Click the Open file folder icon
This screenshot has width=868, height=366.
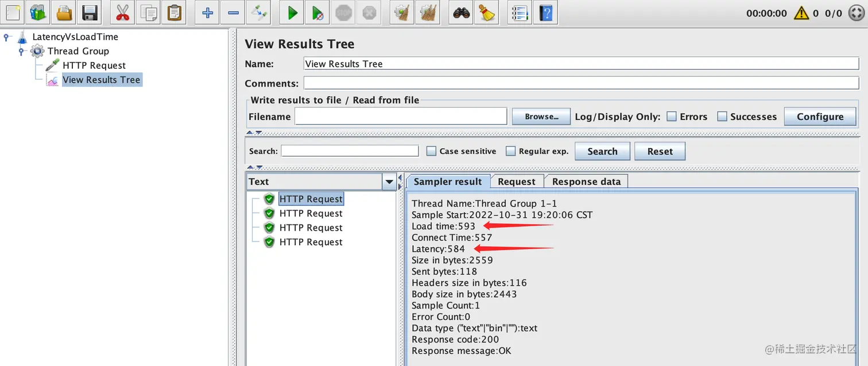[64, 13]
